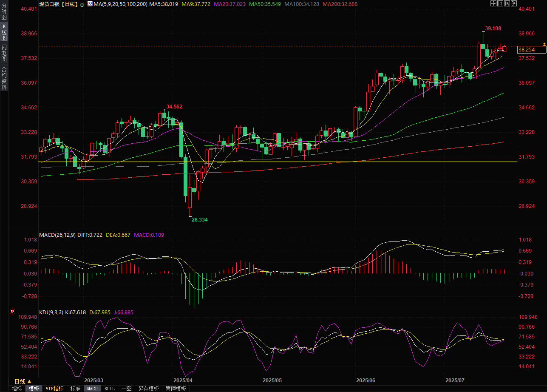Click the small circle icon beside 【日线】
547x392 pixels.
click(82, 4)
